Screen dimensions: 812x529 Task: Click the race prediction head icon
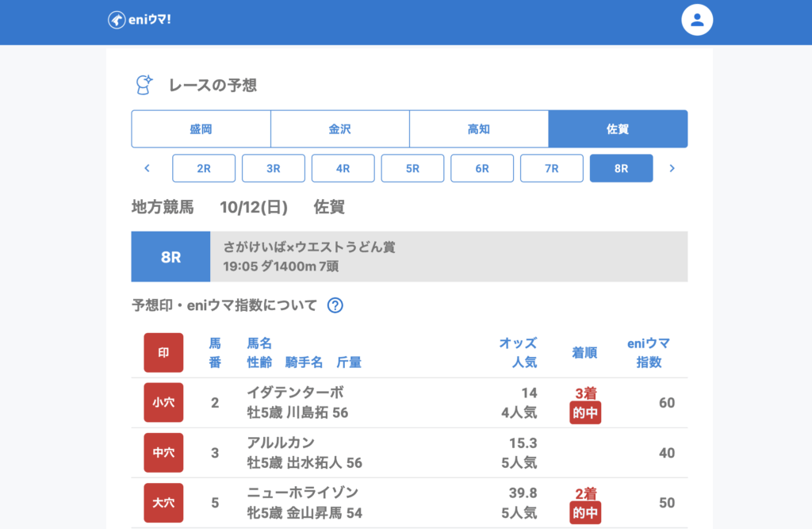click(x=144, y=85)
